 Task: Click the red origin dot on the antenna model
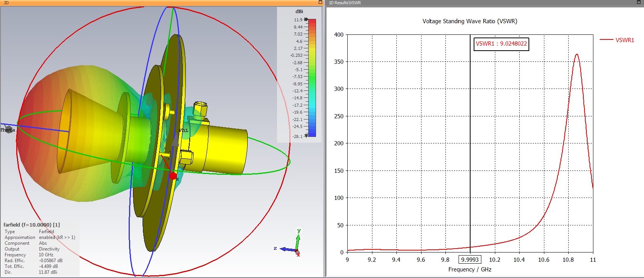pos(173,176)
